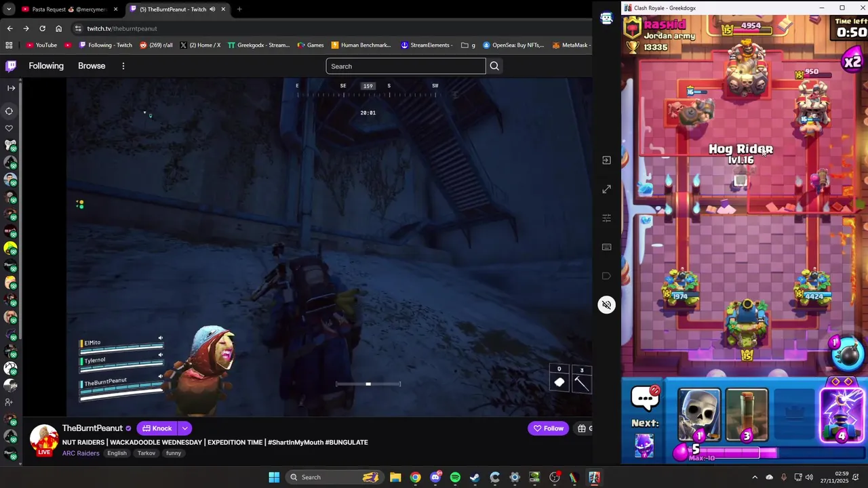Select the 3-elixir spell card
Image resolution: width=868 pixels, height=488 pixels.
tap(747, 415)
